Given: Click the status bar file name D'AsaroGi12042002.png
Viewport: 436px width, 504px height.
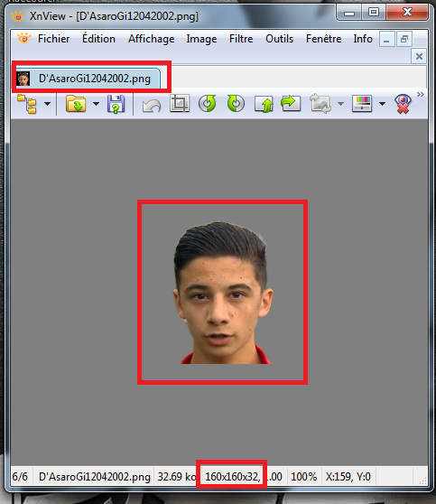Looking at the screenshot, I should (x=95, y=476).
